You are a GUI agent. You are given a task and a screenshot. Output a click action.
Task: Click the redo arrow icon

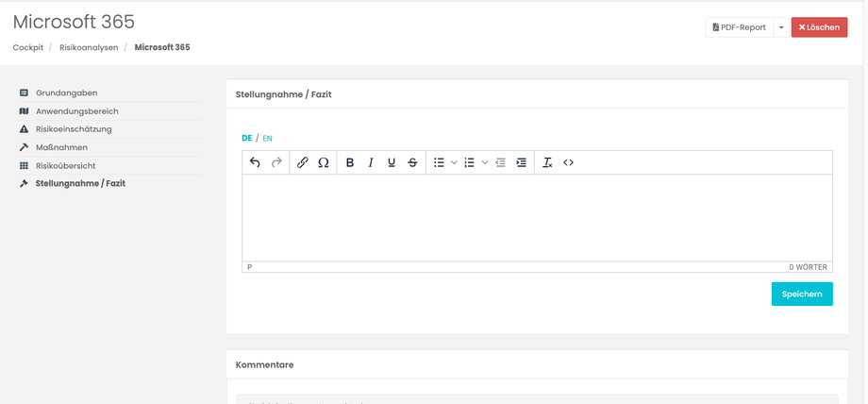(x=276, y=162)
